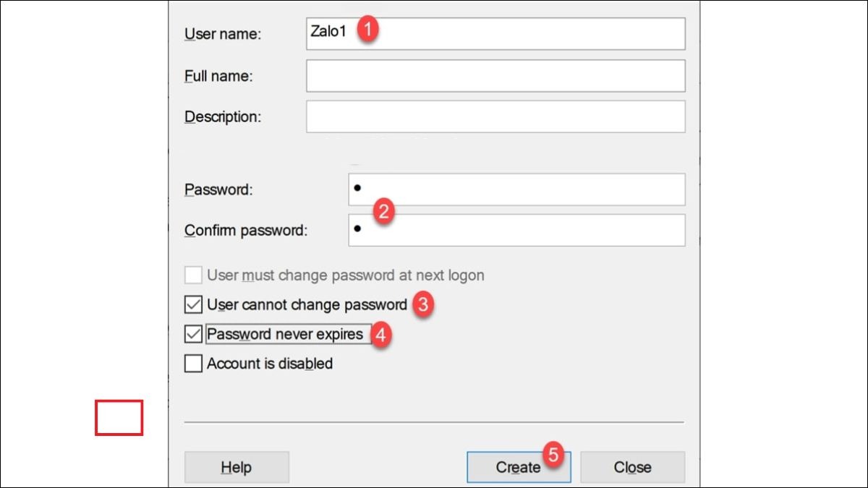Click the User name input field
Viewport: 868px width, 488px height.
[x=495, y=34]
